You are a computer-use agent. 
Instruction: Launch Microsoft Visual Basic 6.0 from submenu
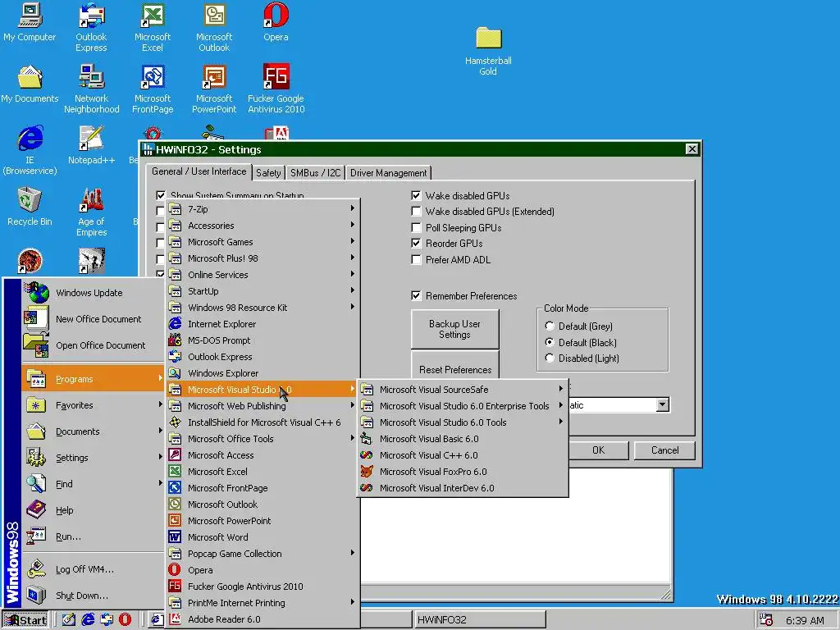[x=463, y=439]
